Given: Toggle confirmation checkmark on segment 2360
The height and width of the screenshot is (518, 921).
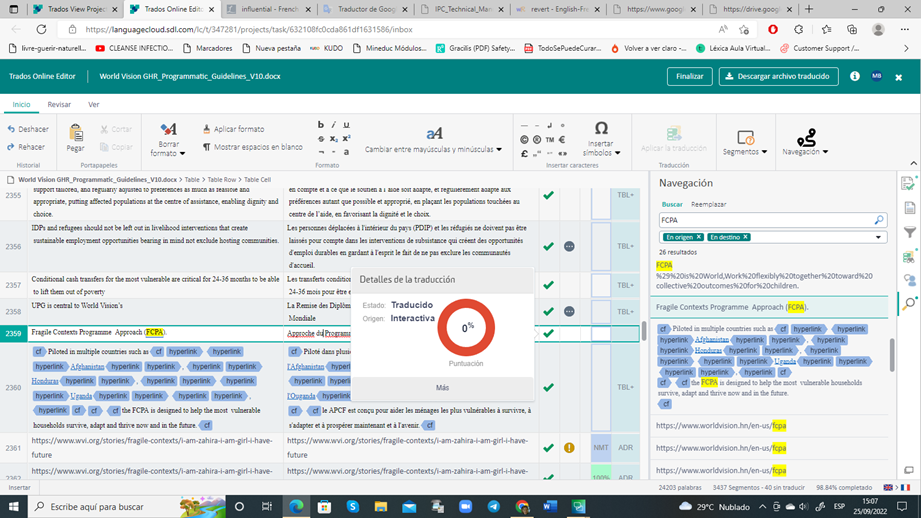Looking at the screenshot, I should pos(549,388).
